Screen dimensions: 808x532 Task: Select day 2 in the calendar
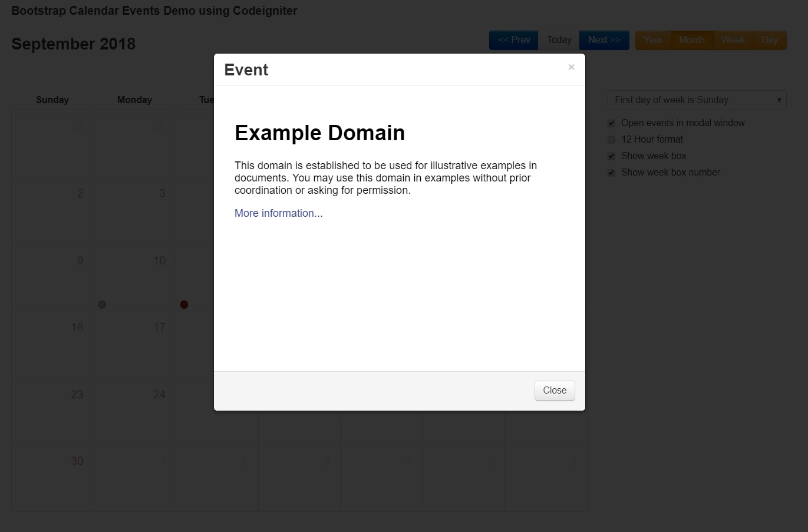[80, 194]
